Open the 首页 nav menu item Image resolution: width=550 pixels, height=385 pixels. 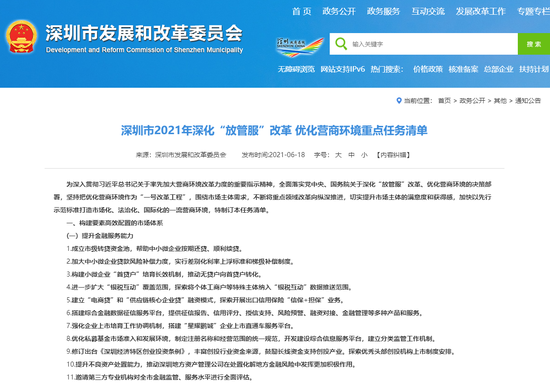click(302, 11)
